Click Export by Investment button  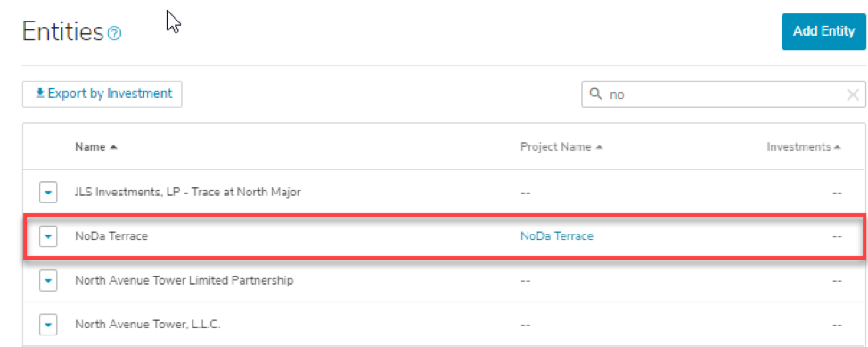pos(102,95)
